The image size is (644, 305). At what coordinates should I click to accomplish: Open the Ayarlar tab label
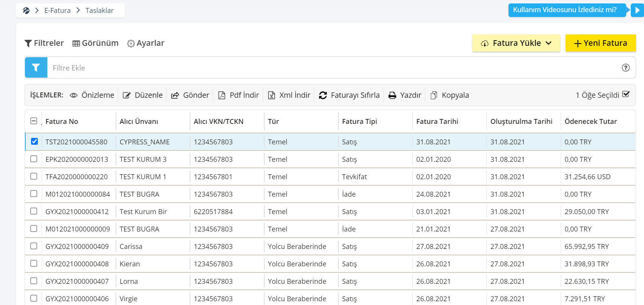150,43
